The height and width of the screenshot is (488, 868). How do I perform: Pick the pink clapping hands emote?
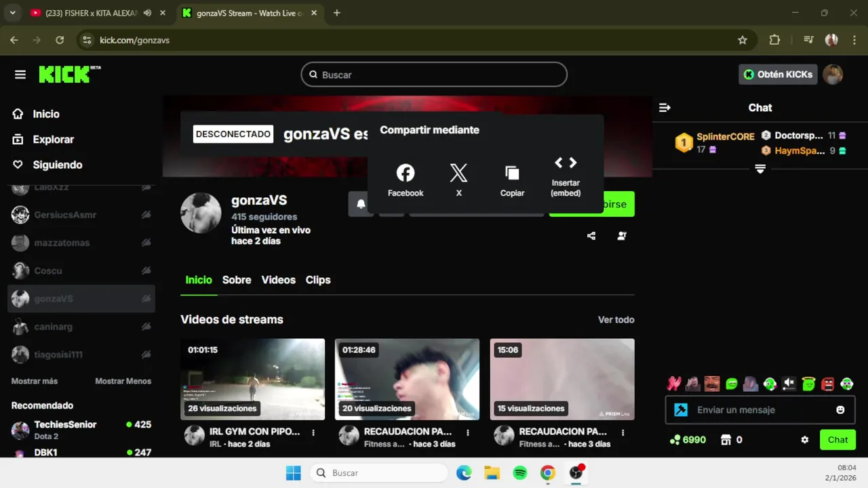coord(673,384)
